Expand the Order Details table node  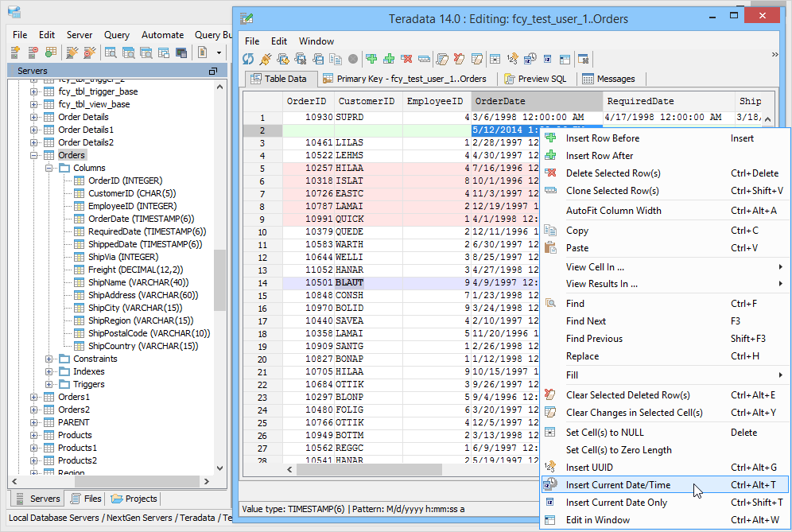coord(33,117)
